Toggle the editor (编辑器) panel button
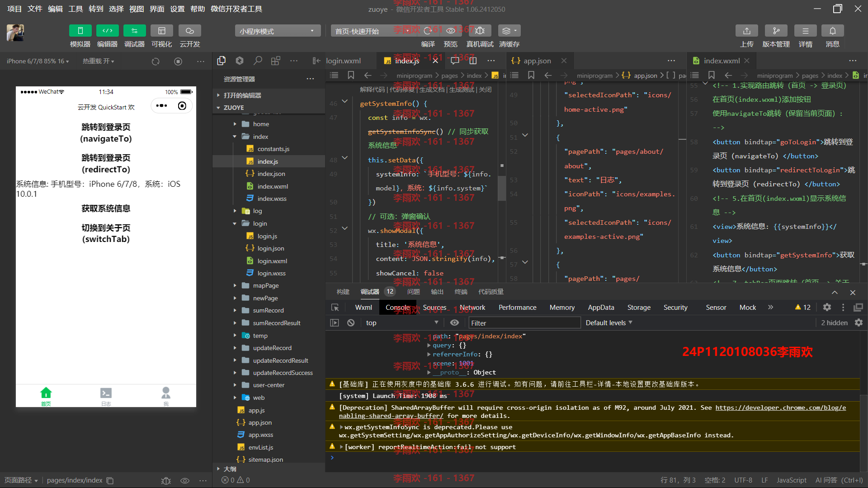Viewport: 868px width, 488px height. [x=107, y=31]
